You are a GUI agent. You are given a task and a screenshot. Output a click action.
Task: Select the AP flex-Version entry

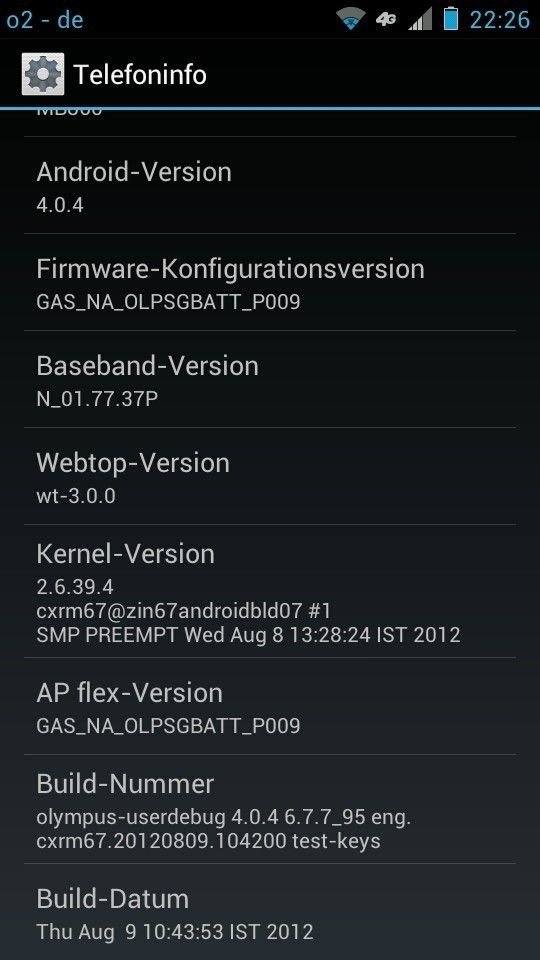(x=270, y=706)
